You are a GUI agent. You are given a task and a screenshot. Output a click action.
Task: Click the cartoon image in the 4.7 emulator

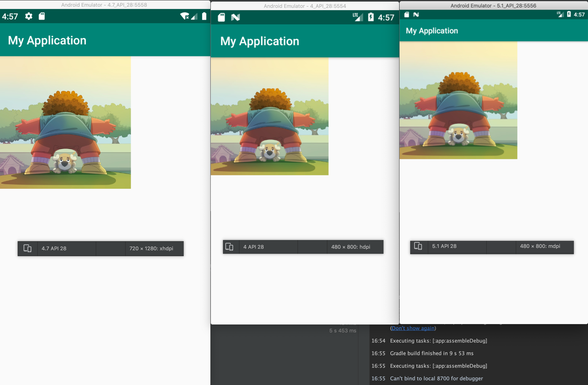[66, 123]
